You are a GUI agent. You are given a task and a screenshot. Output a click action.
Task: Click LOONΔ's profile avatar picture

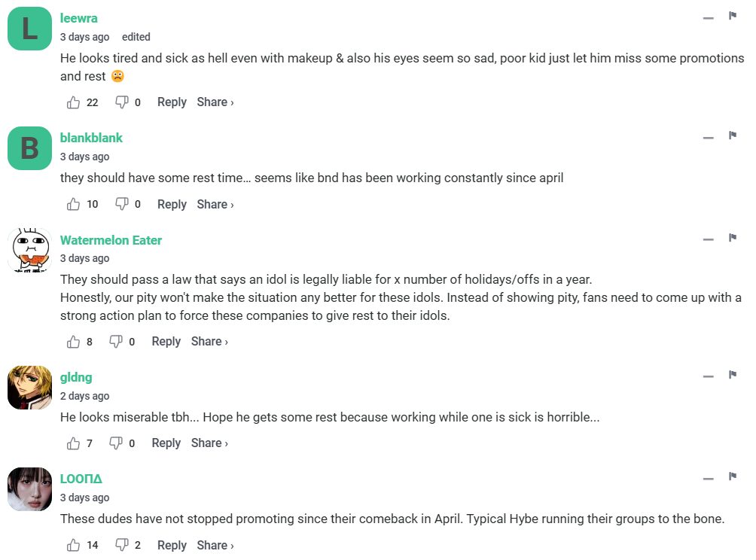tap(29, 489)
